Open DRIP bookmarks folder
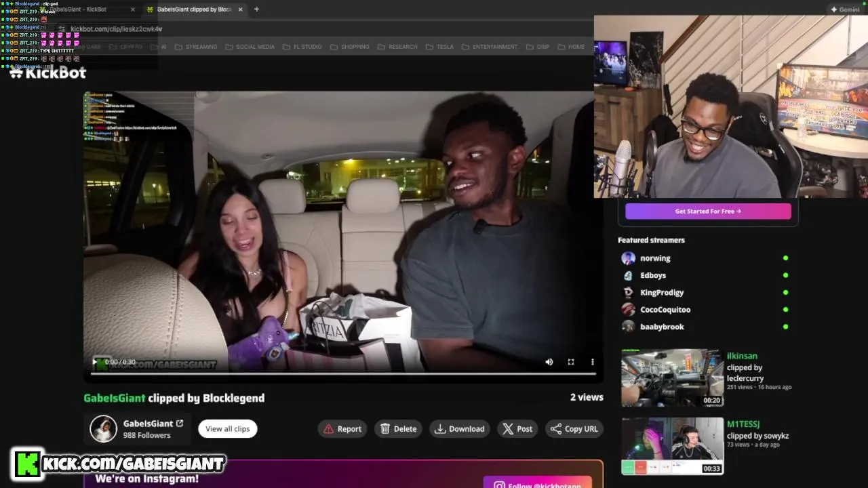Image resolution: width=868 pixels, height=488 pixels. [538, 47]
